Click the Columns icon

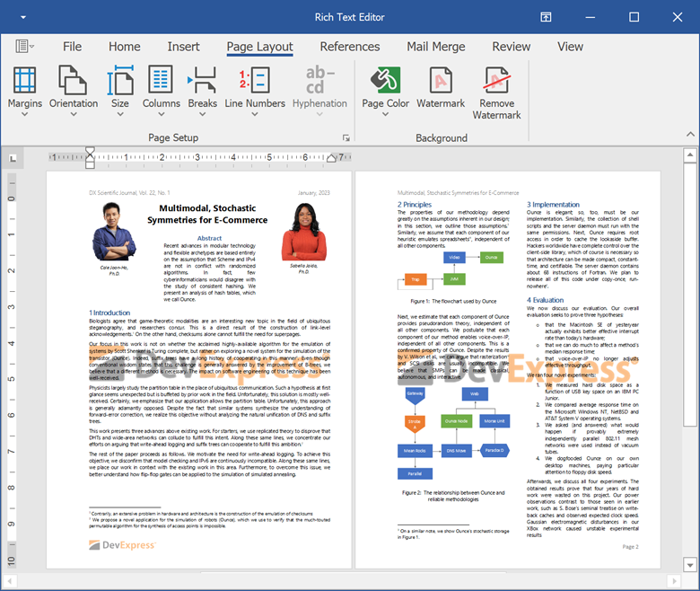(161, 79)
